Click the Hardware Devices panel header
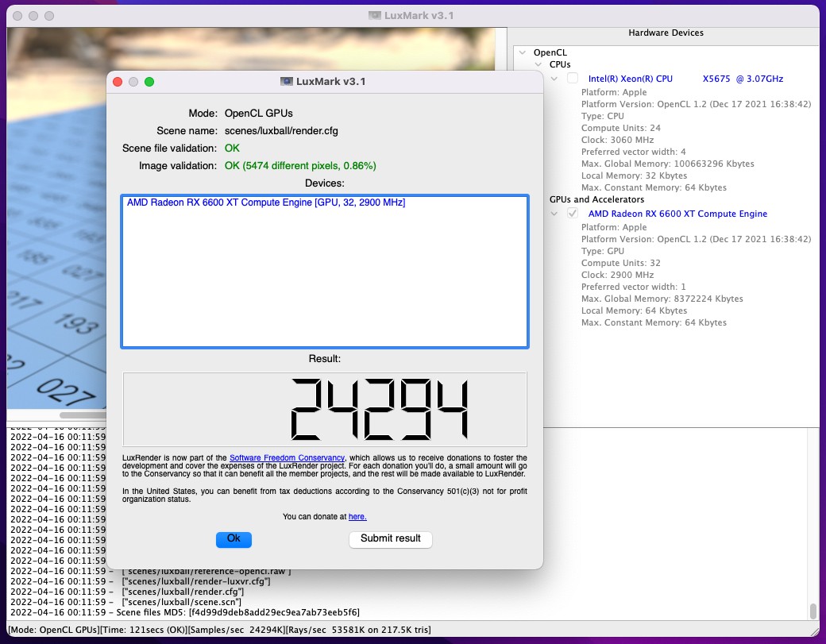Screen dimensions: 826x644 (666, 33)
